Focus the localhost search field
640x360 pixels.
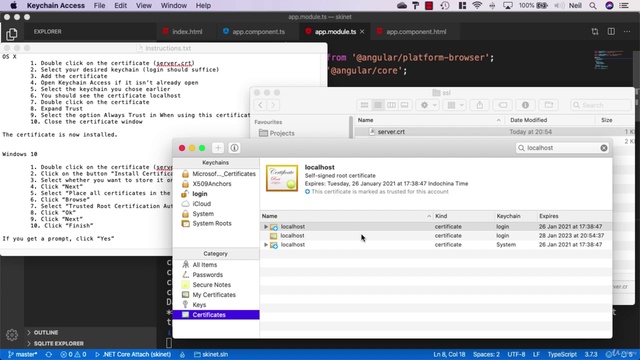[562, 148]
